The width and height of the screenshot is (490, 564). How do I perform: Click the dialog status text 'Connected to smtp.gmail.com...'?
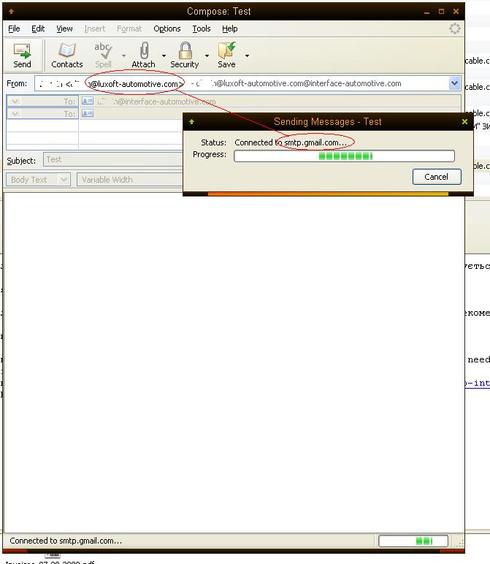(291, 142)
